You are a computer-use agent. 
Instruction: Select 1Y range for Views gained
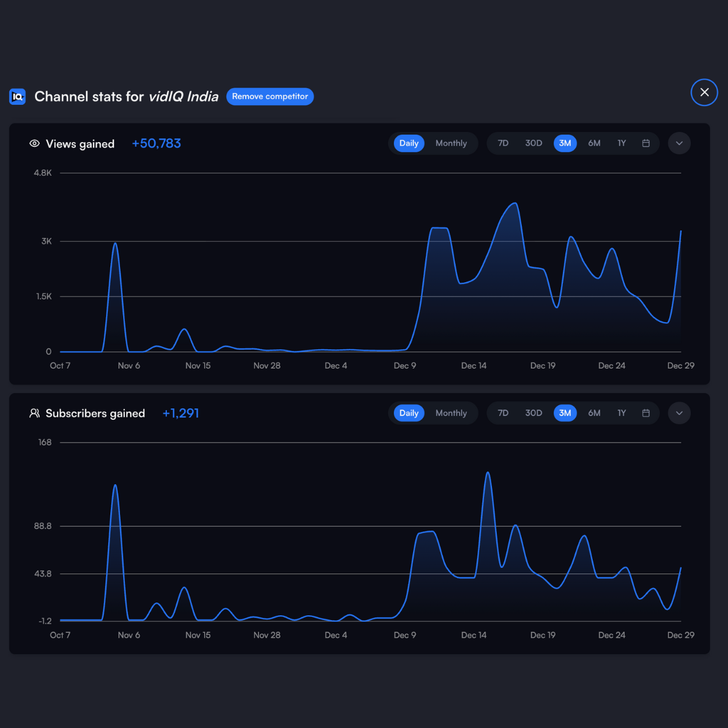[x=622, y=143]
